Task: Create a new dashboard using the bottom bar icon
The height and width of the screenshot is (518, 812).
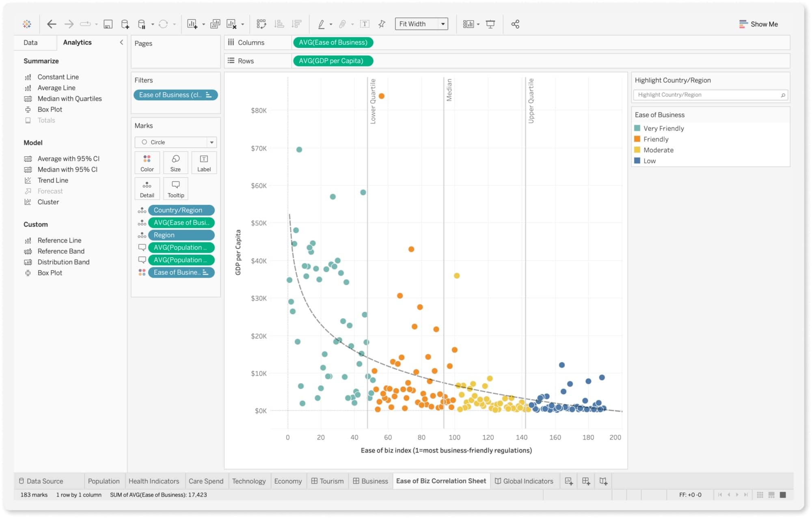Action: coord(586,481)
